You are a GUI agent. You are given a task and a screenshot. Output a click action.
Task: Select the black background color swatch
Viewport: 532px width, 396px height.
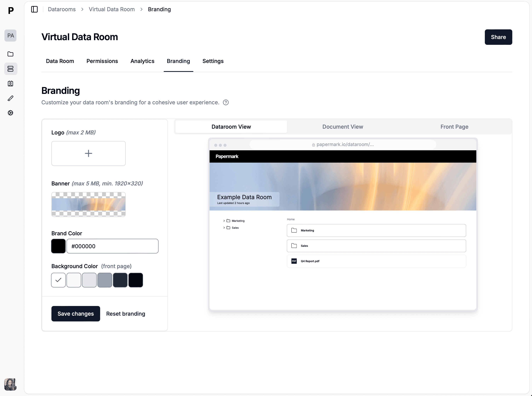[136, 280]
